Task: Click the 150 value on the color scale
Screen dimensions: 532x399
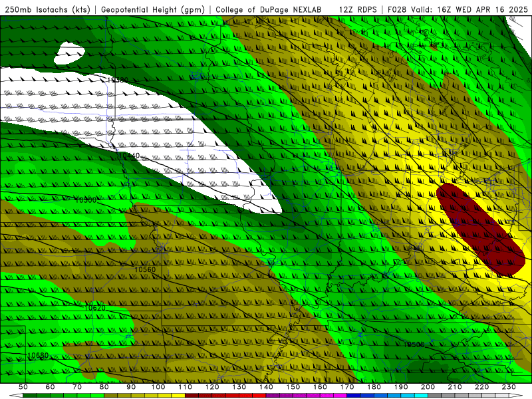Action: [293, 387]
